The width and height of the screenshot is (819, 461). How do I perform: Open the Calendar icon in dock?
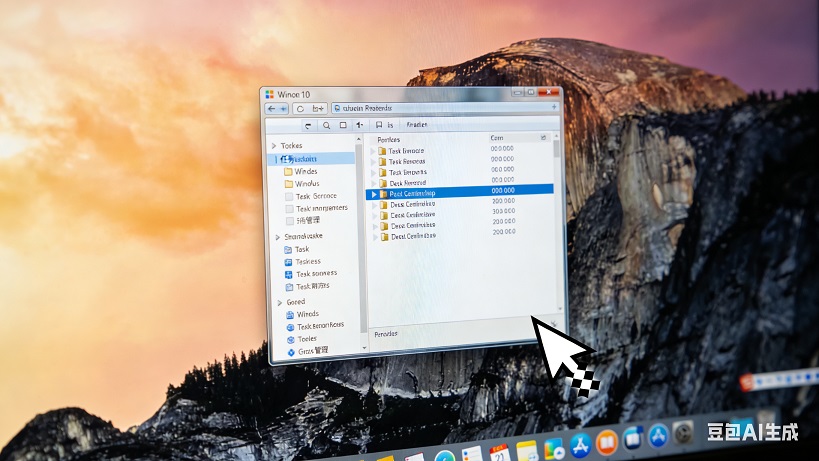point(500,453)
